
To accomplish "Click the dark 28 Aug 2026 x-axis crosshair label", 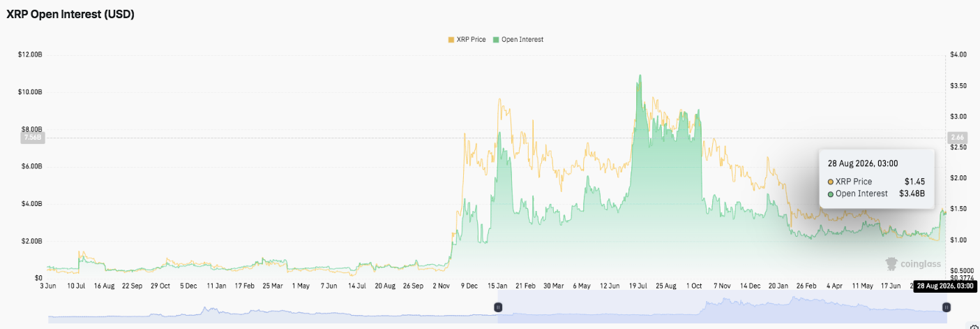I will click(x=944, y=286).
